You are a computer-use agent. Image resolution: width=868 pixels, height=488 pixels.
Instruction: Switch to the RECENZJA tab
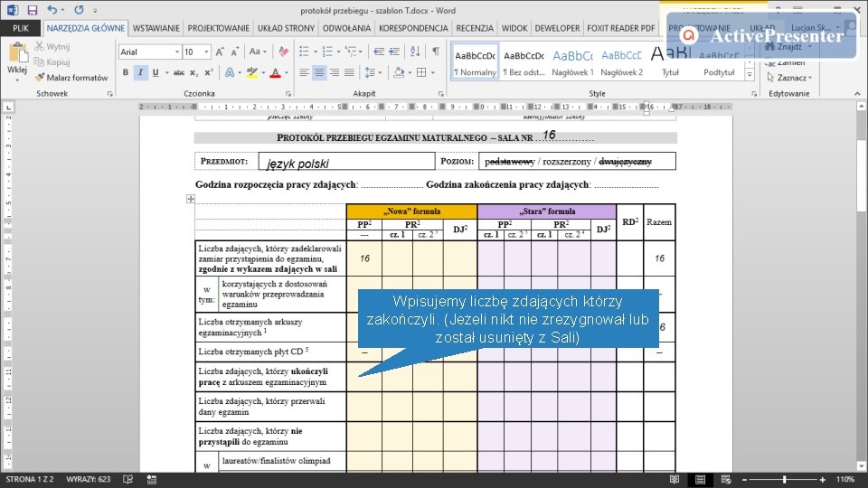(475, 28)
